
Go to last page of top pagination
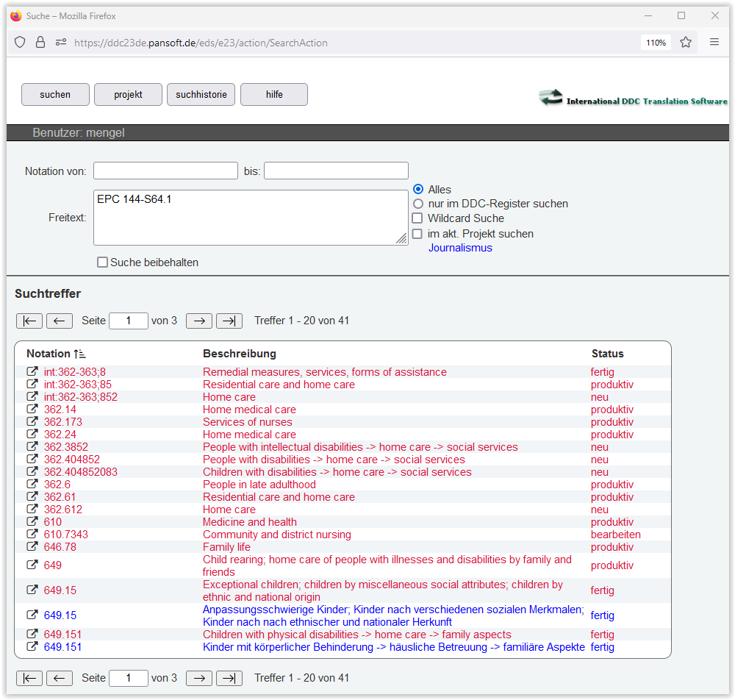click(x=229, y=321)
